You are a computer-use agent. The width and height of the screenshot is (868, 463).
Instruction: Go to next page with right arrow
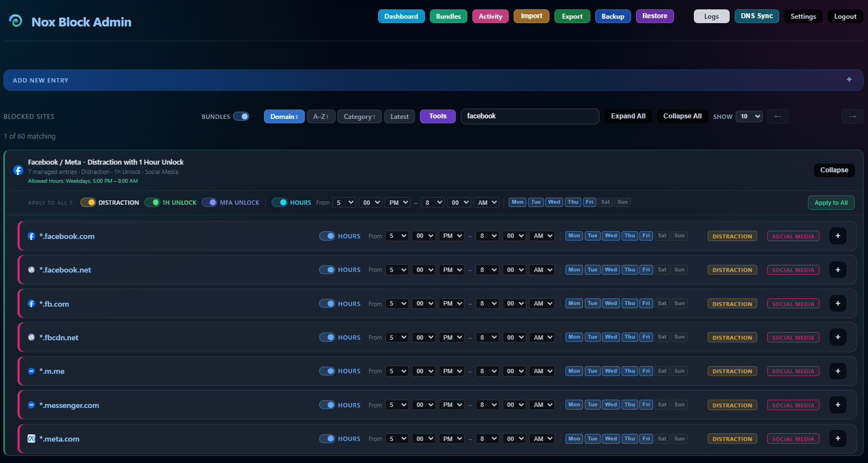click(x=852, y=116)
